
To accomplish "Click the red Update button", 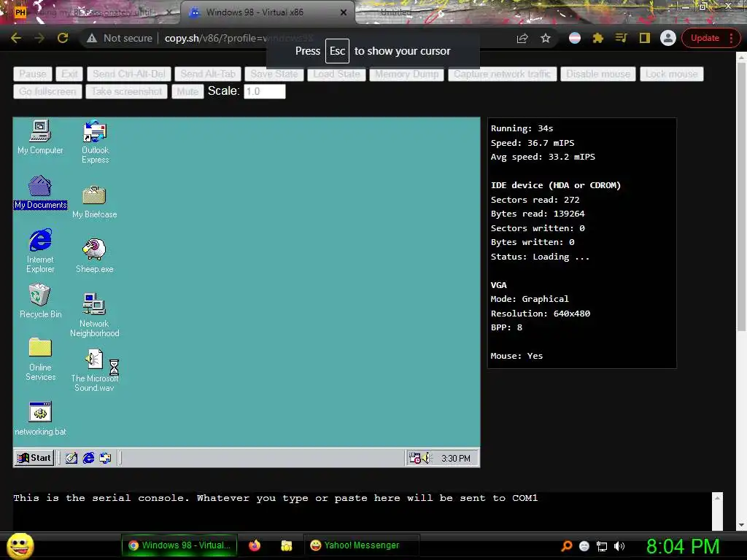I will click(711, 38).
